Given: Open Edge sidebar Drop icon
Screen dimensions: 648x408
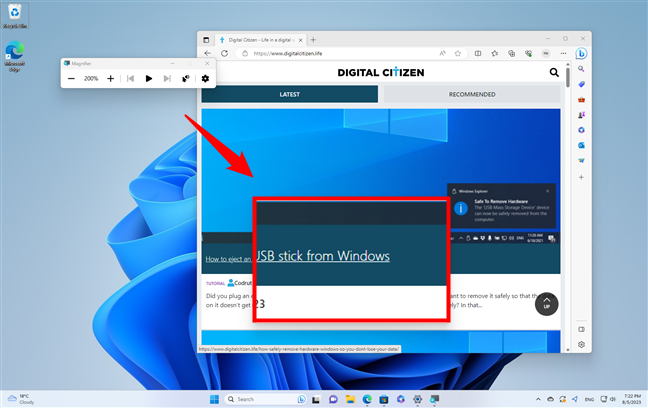Looking at the screenshot, I should click(581, 160).
